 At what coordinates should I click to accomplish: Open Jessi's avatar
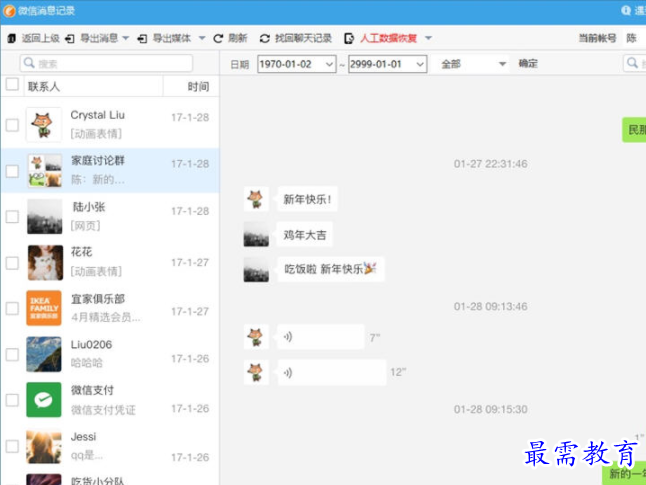coord(44,446)
